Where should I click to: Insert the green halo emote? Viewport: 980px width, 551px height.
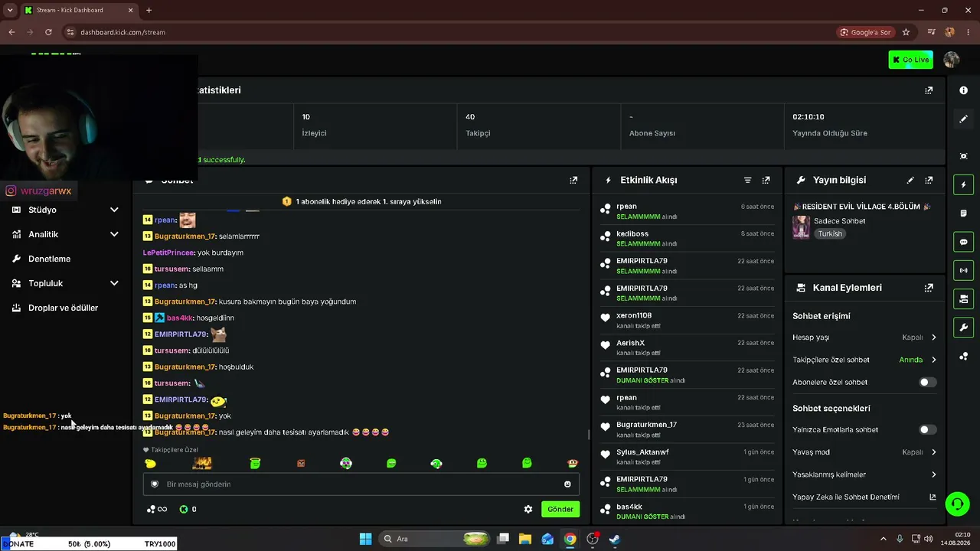coord(255,463)
